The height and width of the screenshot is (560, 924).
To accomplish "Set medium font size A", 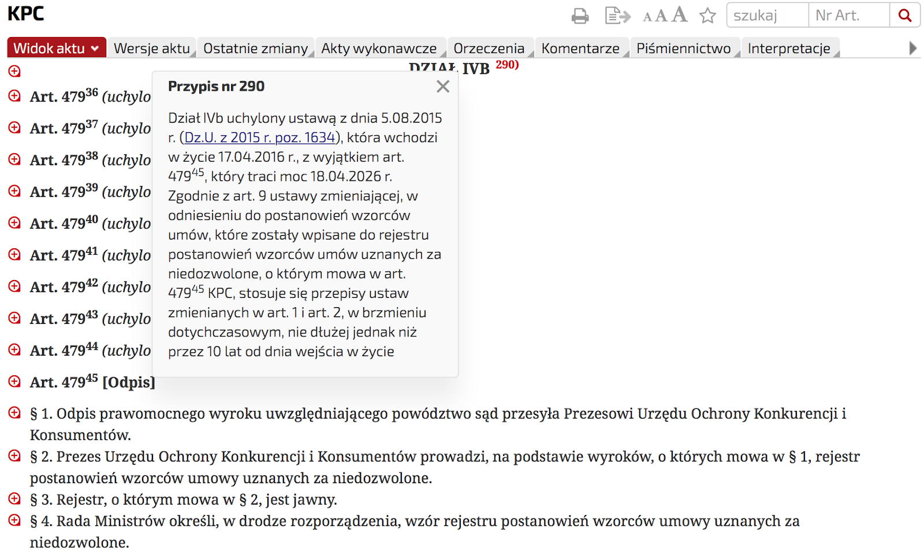I will tap(661, 16).
